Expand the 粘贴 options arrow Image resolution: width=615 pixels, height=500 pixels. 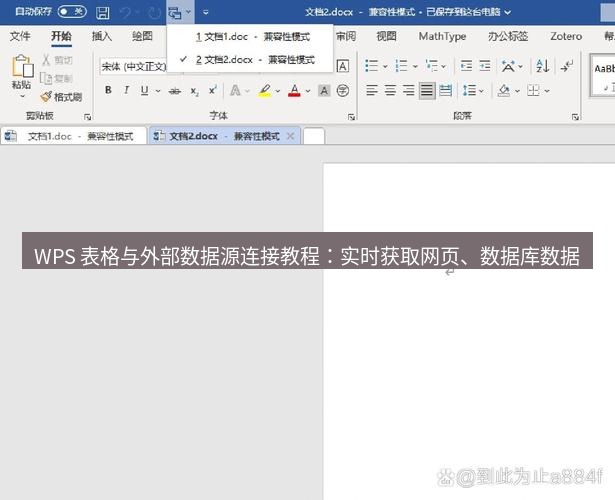coord(22,96)
